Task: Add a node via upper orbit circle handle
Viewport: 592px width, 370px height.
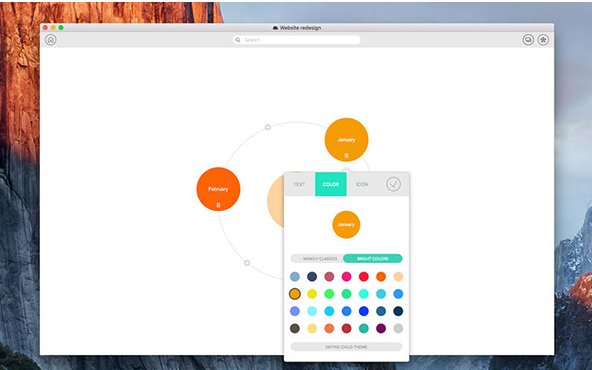Action: (x=268, y=127)
